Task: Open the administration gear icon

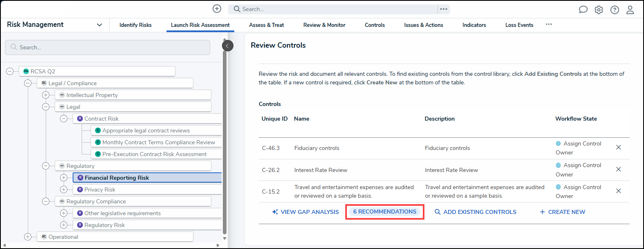Action: click(x=599, y=10)
